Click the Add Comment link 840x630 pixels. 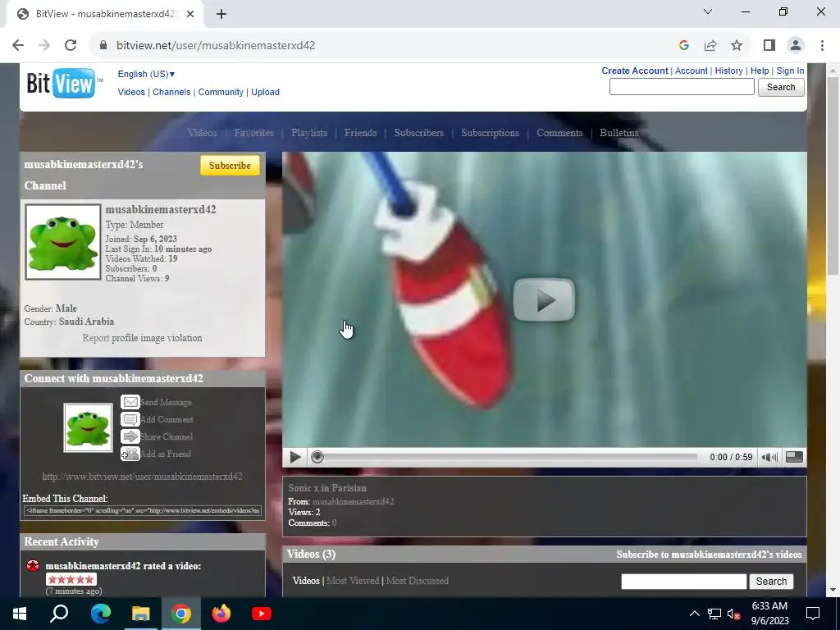[x=167, y=419]
